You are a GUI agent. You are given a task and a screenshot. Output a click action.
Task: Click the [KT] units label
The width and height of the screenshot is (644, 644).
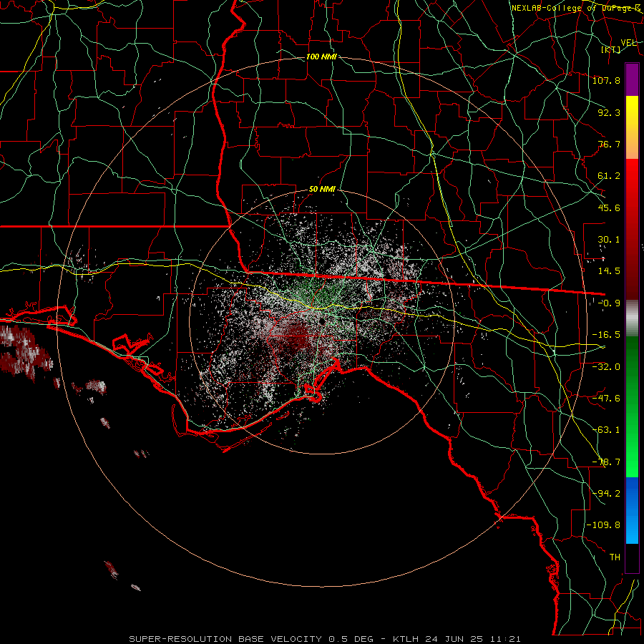point(611,49)
